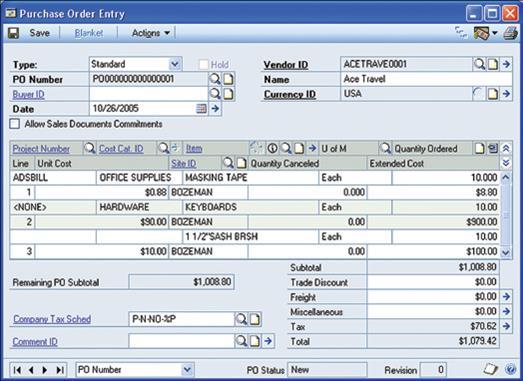Click the Buyer ID input field
Screen dimensions: 523x381
(149, 94)
